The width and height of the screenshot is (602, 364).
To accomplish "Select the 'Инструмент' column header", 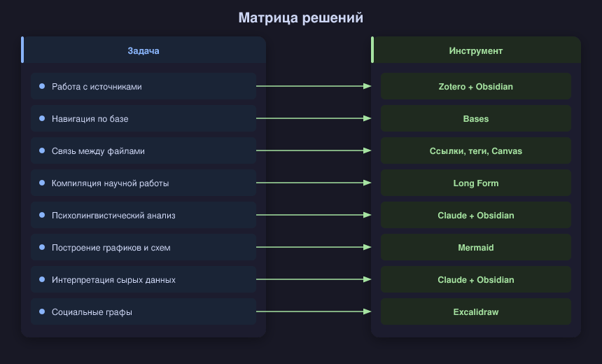I will (x=476, y=50).
